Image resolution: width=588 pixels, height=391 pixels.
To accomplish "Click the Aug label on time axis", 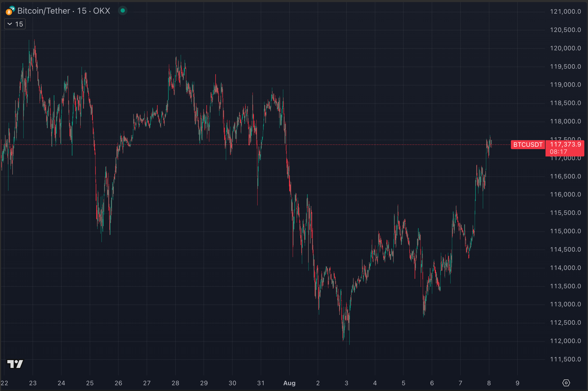I will click(289, 383).
